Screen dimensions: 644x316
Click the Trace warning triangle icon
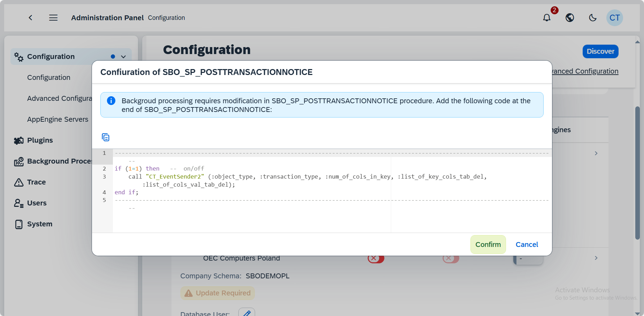pyautogui.click(x=18, y=182)
